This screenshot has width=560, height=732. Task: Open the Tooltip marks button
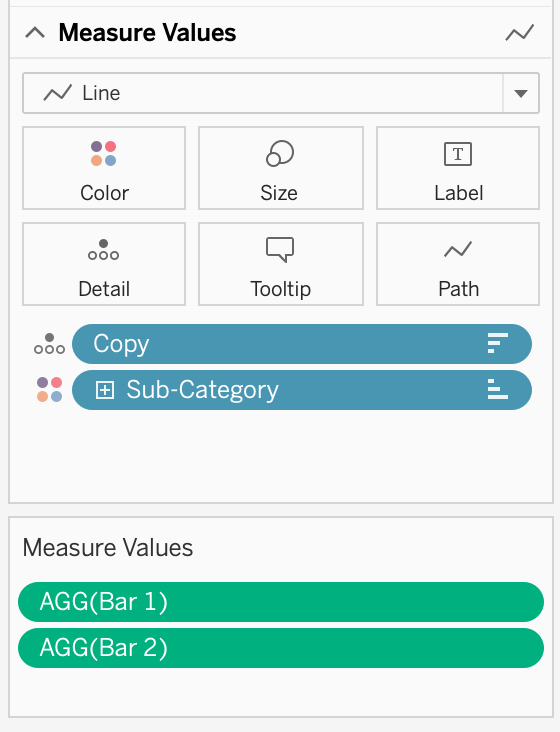(280, 264)
